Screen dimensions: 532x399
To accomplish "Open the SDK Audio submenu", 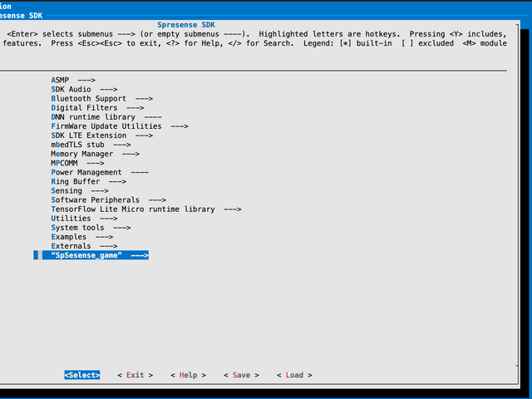I will coord(84,89).
